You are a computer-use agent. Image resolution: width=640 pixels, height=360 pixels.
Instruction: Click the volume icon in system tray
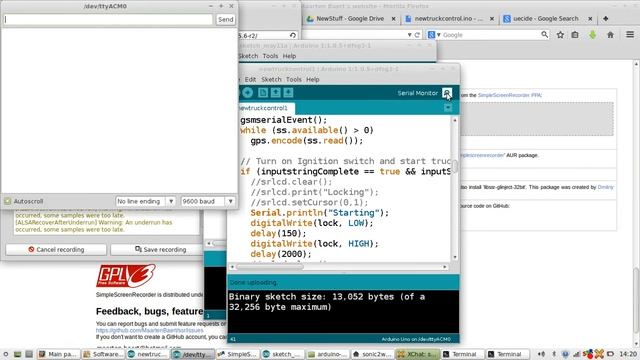[541, 354]
